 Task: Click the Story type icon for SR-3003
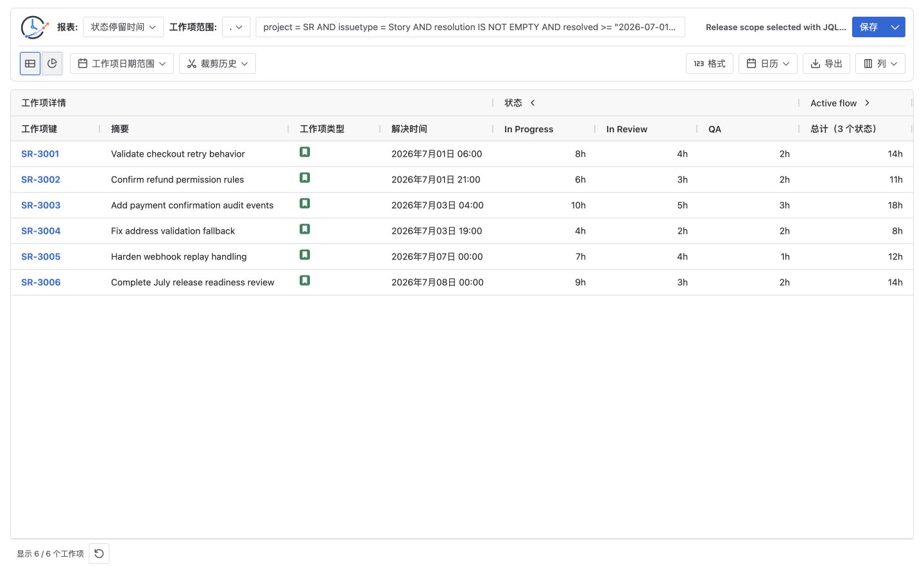pyautogui.click(x=305, y=204)
